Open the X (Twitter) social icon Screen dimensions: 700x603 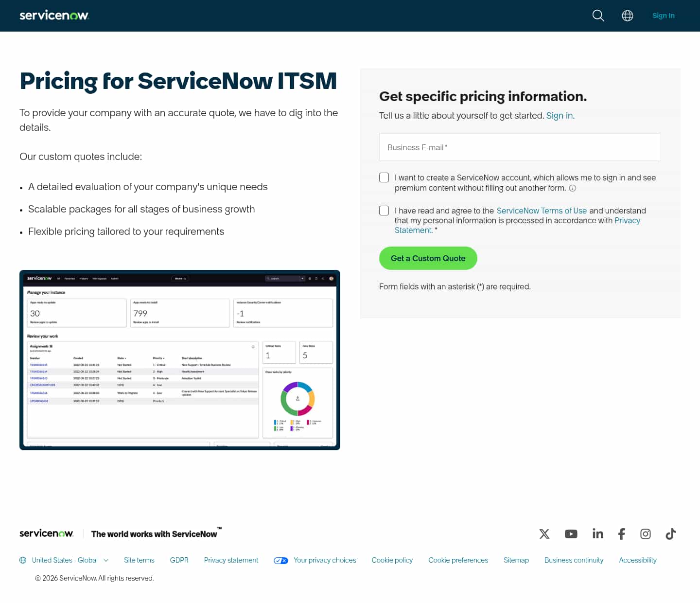(x=544, y=534)
